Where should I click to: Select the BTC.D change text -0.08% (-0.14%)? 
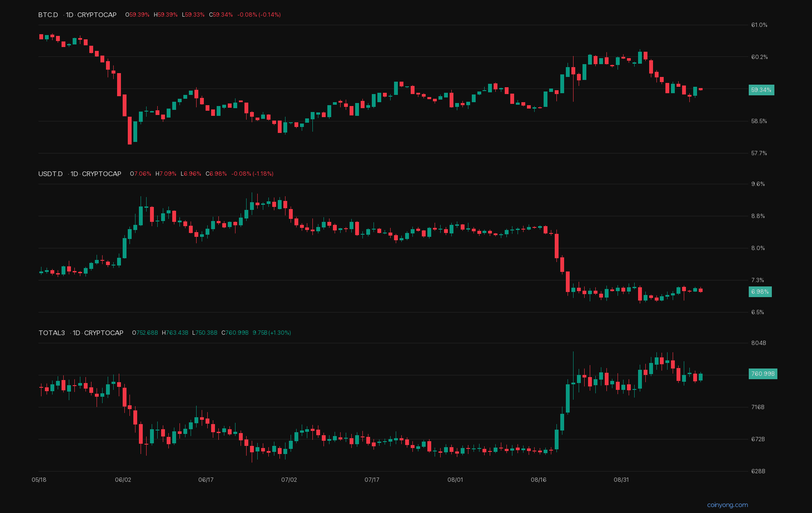[x=259, y=15]
